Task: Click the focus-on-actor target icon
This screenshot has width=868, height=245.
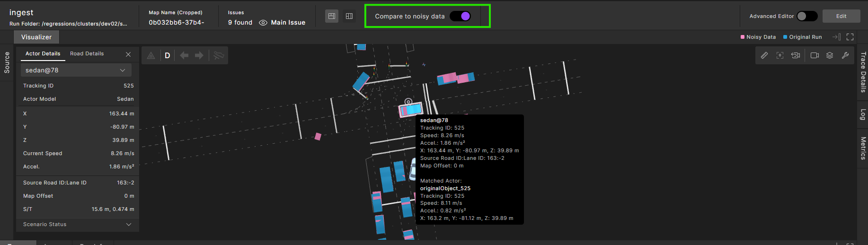Action: pyautogui.click(x=780, y=55)
